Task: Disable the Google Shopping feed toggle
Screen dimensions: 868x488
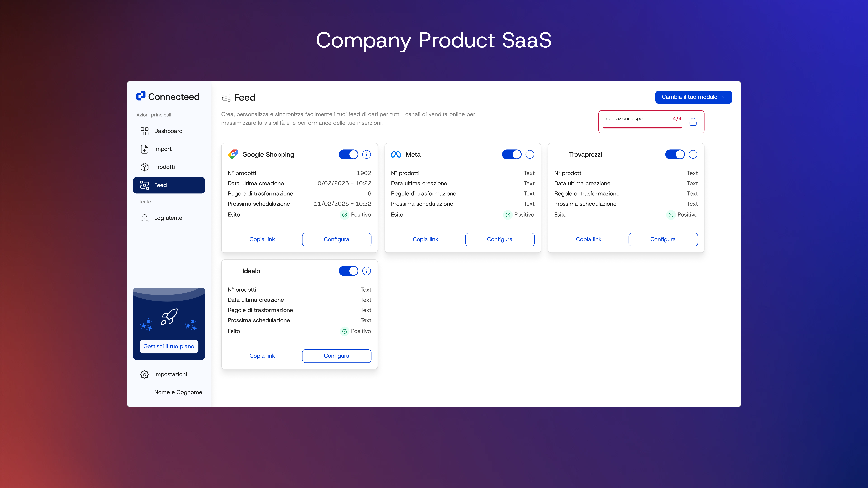Action: pos(348,155)
